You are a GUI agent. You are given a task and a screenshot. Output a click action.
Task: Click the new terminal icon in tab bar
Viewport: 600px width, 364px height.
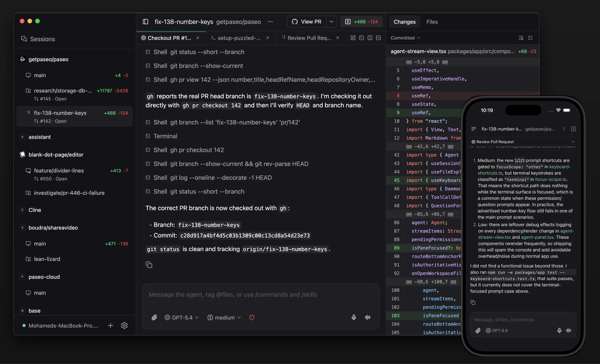[361, 38]
